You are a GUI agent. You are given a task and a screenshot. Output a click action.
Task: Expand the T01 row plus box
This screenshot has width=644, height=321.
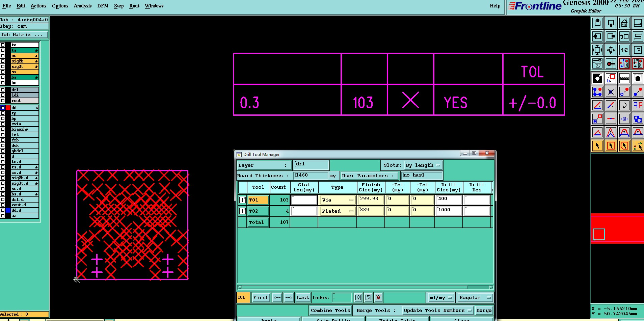242,200
